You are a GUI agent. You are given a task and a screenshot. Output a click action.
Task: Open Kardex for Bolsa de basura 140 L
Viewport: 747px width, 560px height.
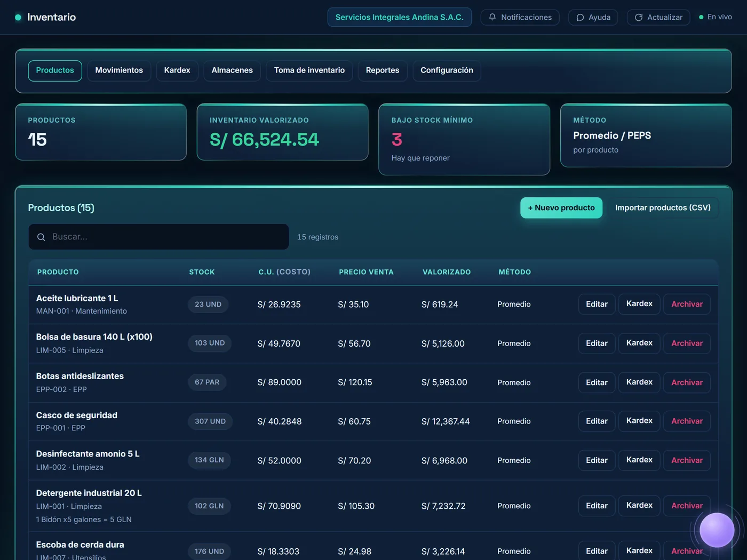coord(639,343)
